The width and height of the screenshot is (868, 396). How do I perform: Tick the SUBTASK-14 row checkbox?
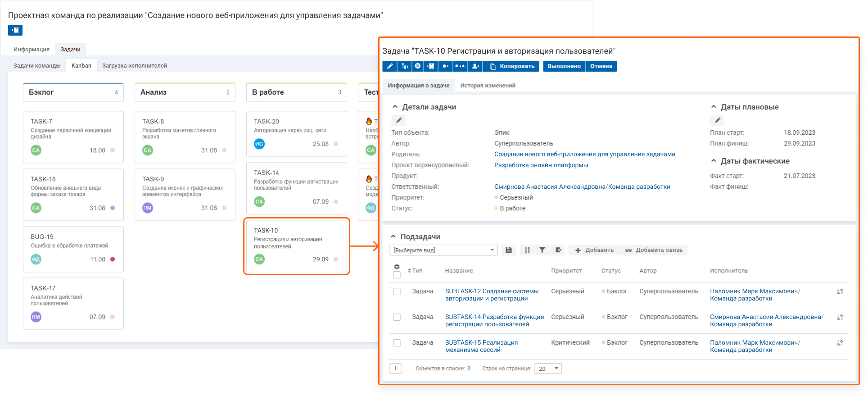pyautogui.click(x=397, y=317)
